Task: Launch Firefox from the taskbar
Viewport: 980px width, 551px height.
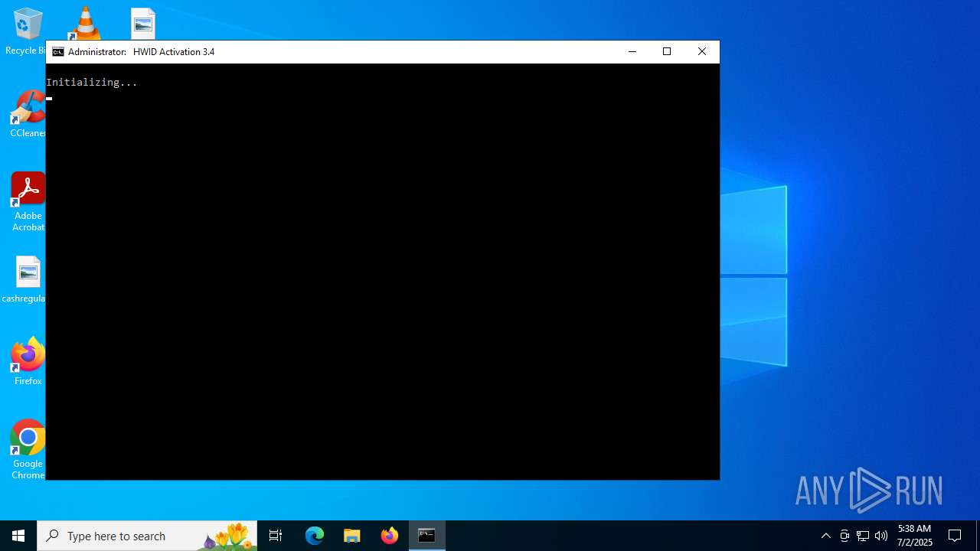Action: coord(390,536)
